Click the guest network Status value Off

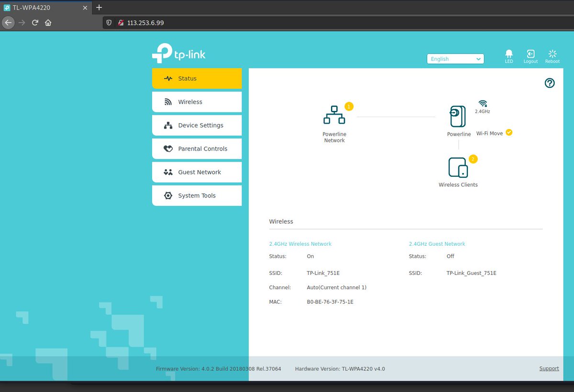point(451,256)
